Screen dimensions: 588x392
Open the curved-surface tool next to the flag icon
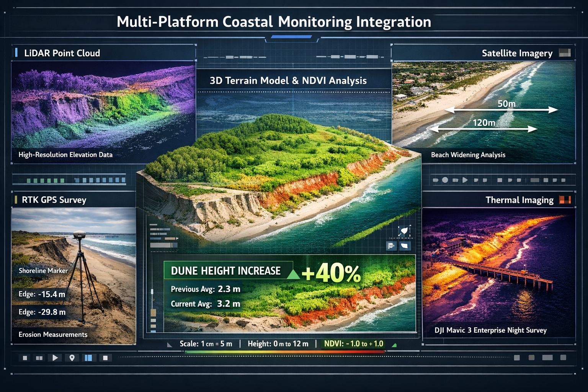[405, 245]
